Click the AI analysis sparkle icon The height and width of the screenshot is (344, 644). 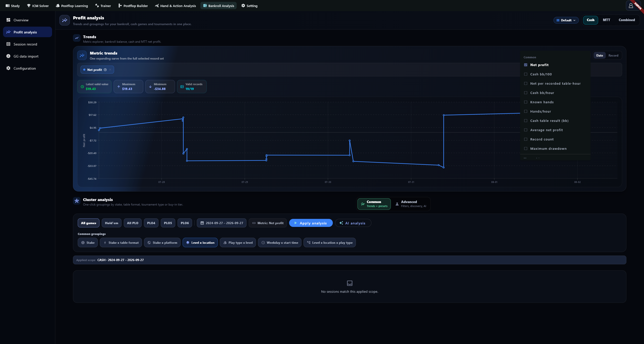tap(341, 223)
